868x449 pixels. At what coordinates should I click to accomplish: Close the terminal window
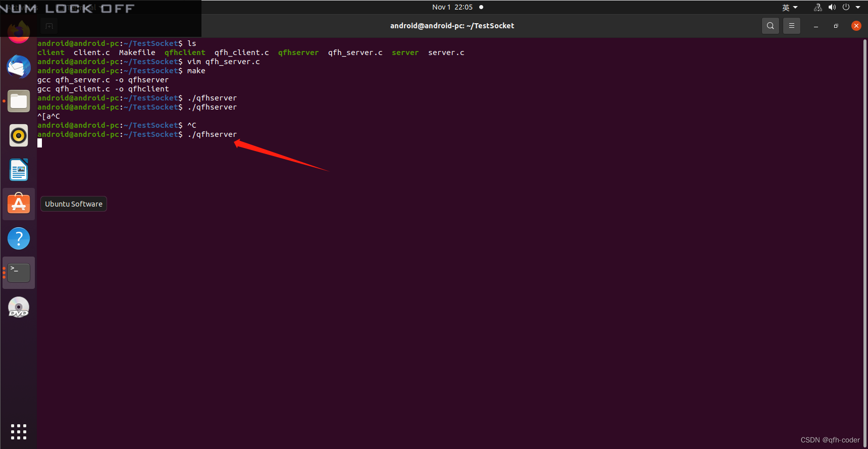pyautogui.click(x=856, y=26)
